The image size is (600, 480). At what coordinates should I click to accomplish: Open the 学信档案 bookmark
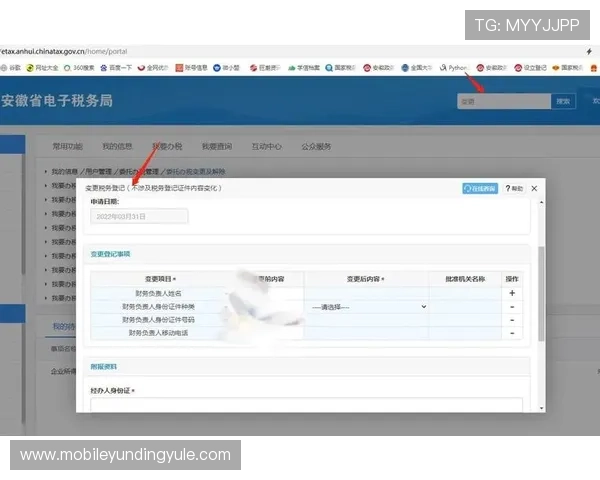tap(303, 68)
